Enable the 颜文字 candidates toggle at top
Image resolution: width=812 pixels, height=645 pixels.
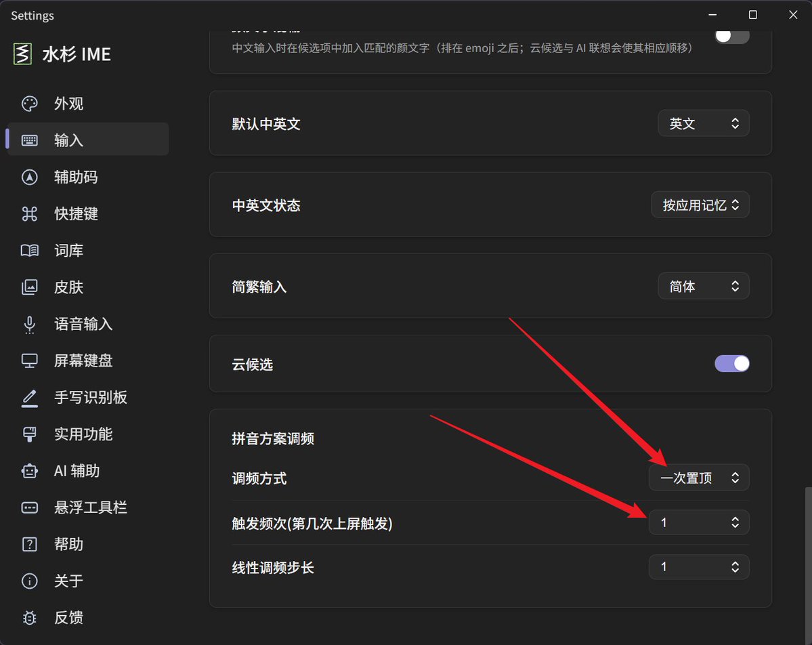[x=731, y=36]
